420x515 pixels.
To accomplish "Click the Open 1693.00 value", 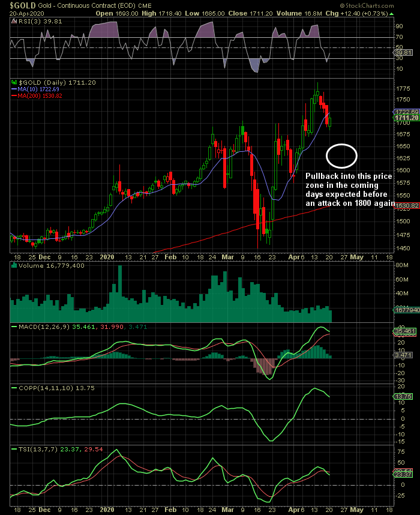I will (117, 13).
